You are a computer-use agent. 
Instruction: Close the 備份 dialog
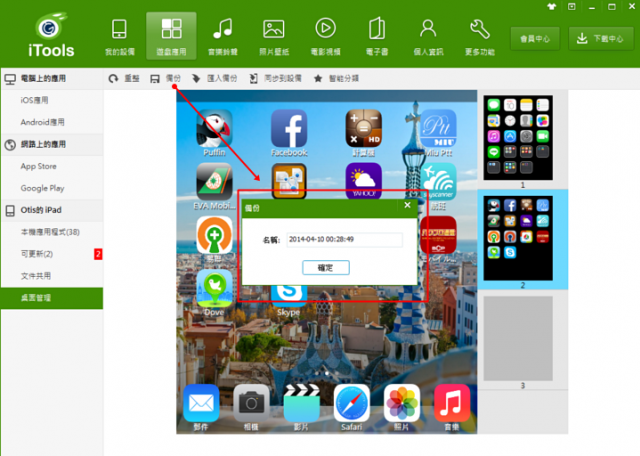pyautogui.click(x=407, y=205)
